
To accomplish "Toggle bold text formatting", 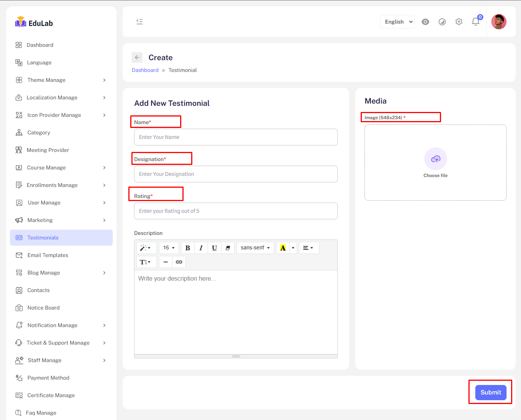I will (x=187, y=248).
